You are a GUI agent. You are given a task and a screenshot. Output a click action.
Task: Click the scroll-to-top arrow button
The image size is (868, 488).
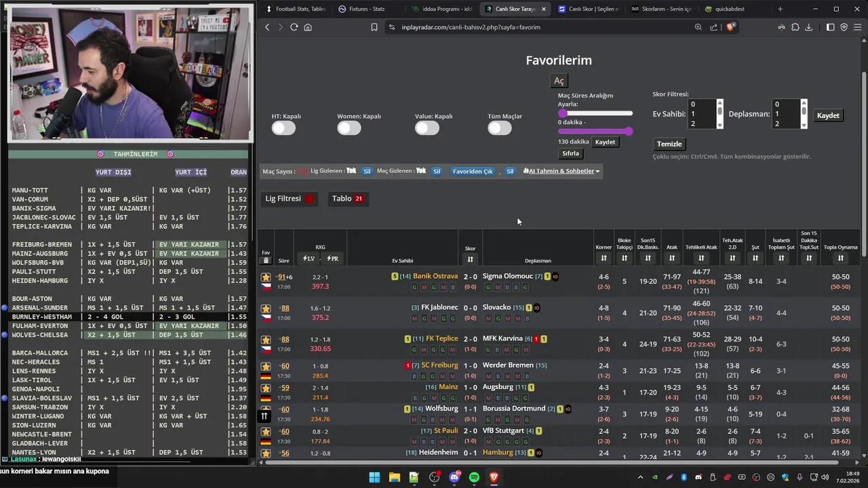tap(264, 416)
